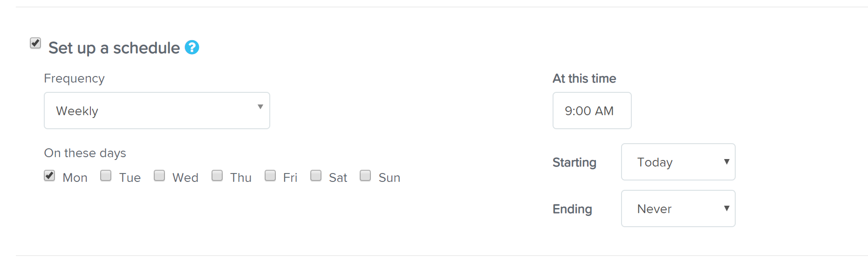Enable the Sat checkbox
868x257 pixels.
316,176
